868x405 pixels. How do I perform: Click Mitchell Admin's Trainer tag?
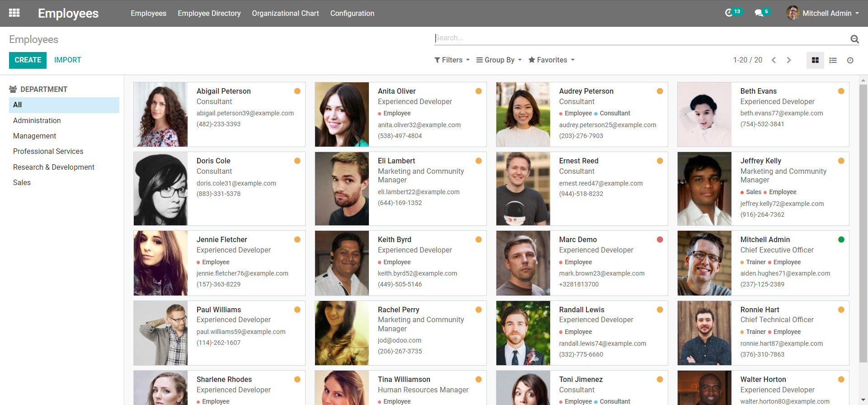[x=753, y=262]
